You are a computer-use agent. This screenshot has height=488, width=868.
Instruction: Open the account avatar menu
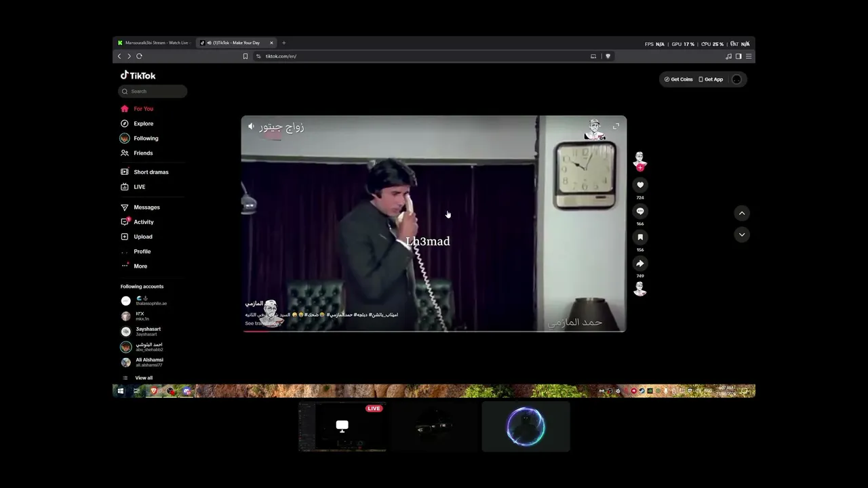(737, 79)
